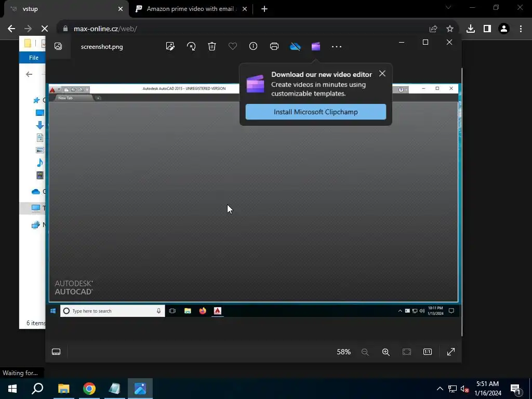Select the Quick access star in File Explorer
Image resolution: width=532 pixels, height=399 pixels.
click(36, 100)
